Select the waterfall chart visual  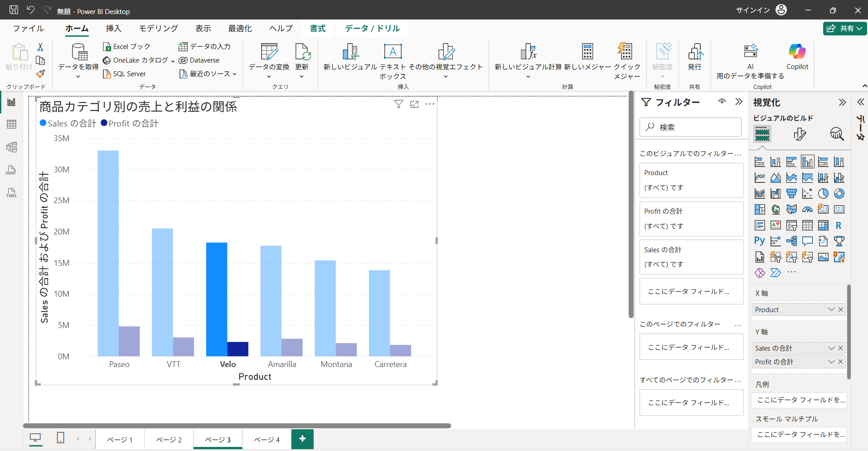[776, 194]
